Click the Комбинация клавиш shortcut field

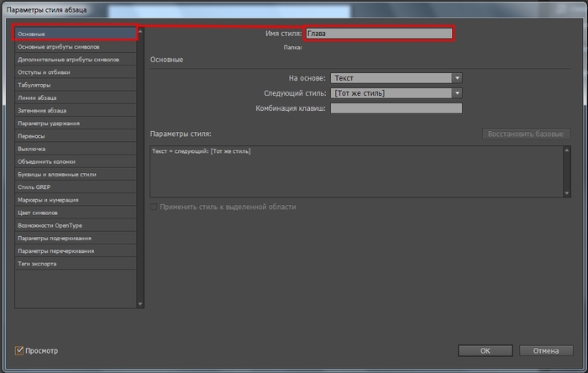point(396,108)
